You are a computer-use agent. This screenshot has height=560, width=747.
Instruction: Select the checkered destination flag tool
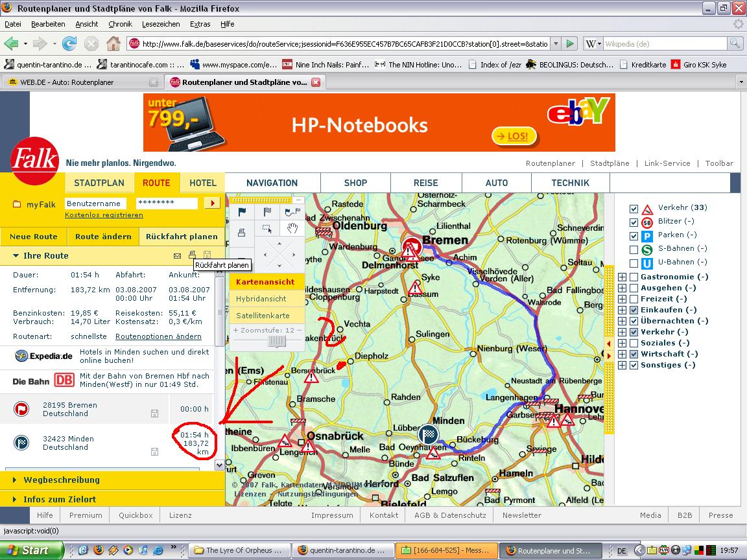click(267, 213)
